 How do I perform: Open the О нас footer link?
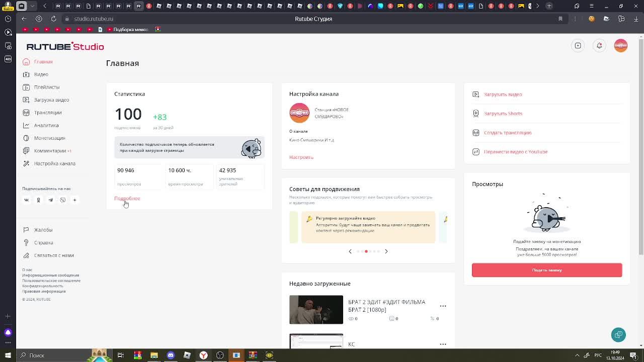click(27, 270)
